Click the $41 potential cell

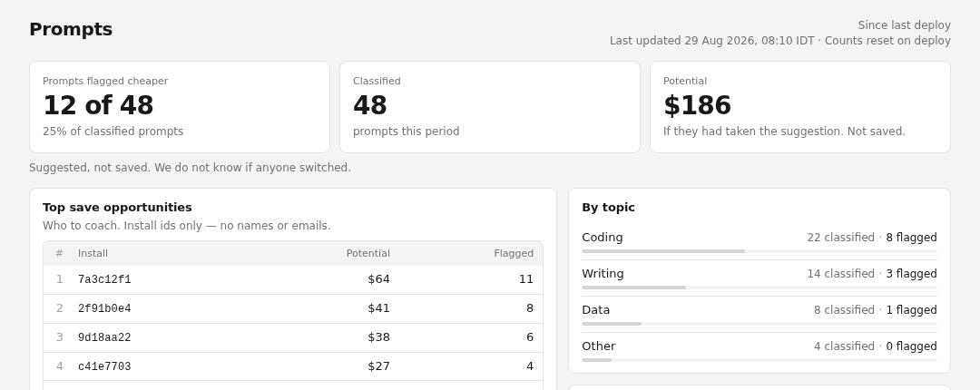point(378,308)
